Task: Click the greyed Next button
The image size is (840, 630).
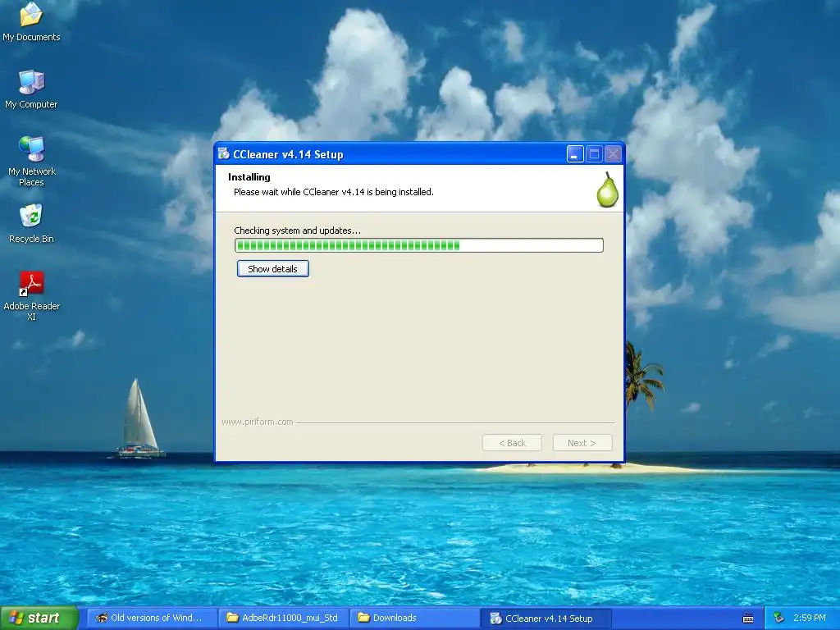Action: tap(582, 443)
